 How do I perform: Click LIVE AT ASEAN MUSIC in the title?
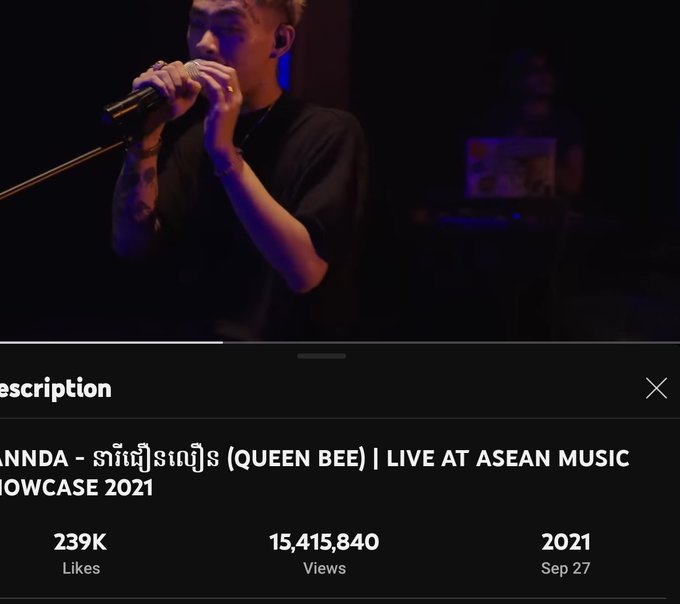(x=508, y=459)
